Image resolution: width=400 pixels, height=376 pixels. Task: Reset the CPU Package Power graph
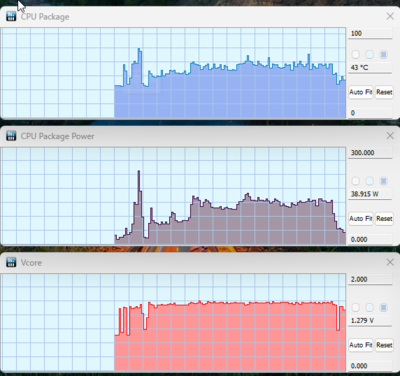point(384,219)
